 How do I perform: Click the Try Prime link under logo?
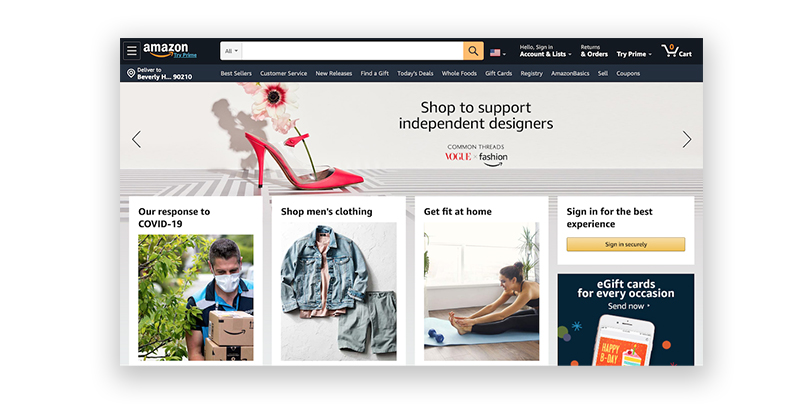(185, 55)
